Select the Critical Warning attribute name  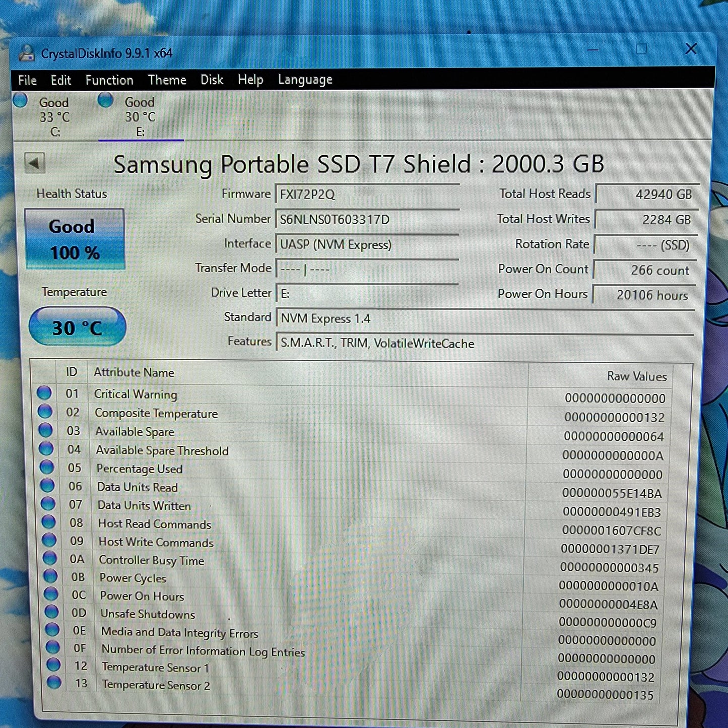click(x=136, y=394)
